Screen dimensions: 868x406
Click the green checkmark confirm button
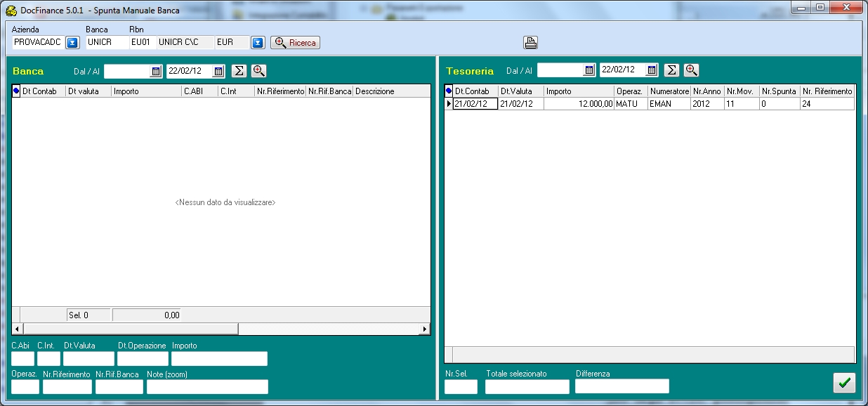click(844, 383)
